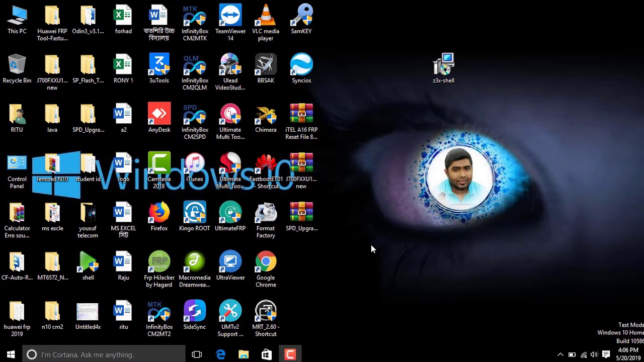Open z3x-shell installer icon

point(443,68)
